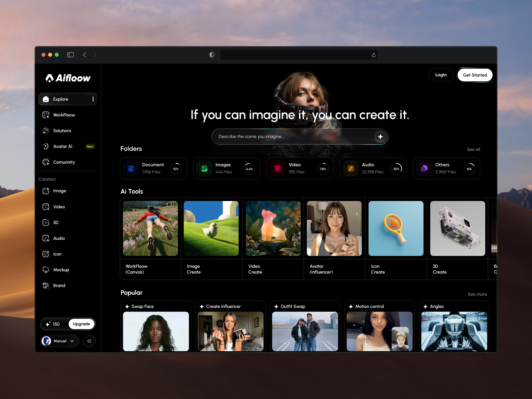
Task: Click See more for Popular
Action: coord(477,294)
